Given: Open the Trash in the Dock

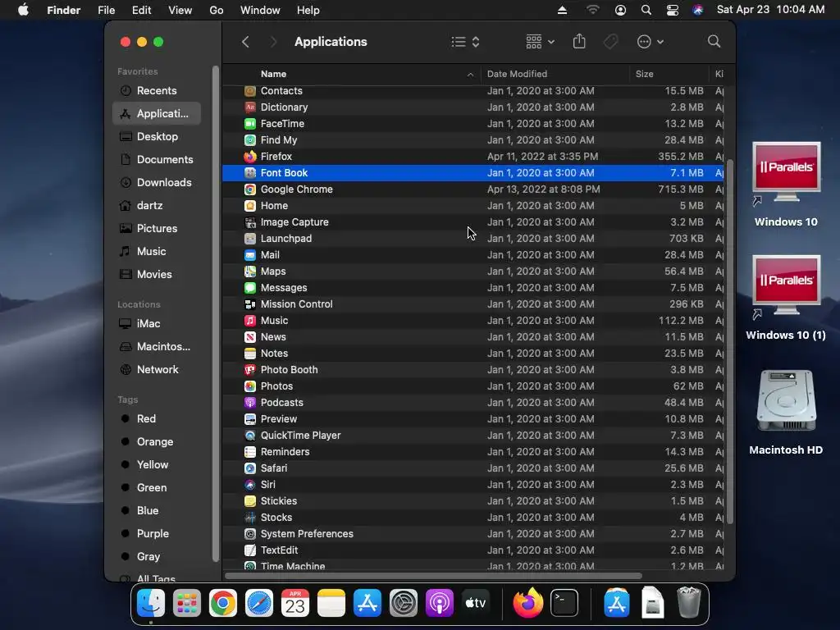Looking at the screenshot, I should click(x=689, y=603).
